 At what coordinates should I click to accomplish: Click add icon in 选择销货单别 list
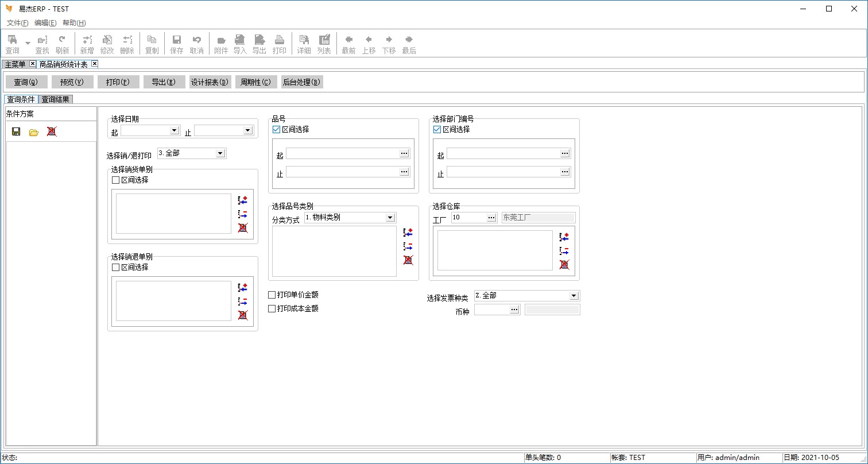242,200
